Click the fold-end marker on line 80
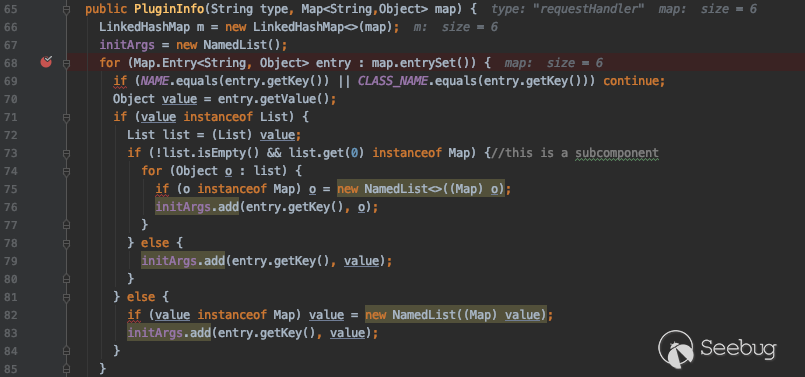Screen dimensions: 805x377 pos(66,279)
